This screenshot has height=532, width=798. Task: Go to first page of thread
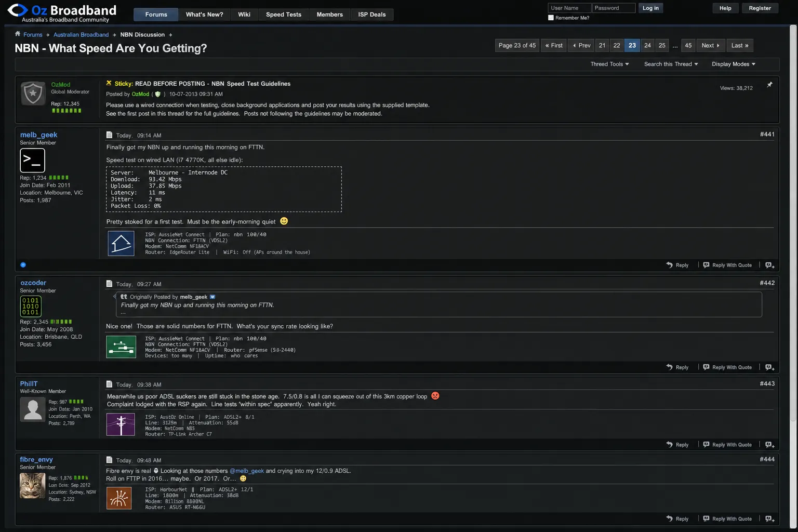[x=554, y=45]
